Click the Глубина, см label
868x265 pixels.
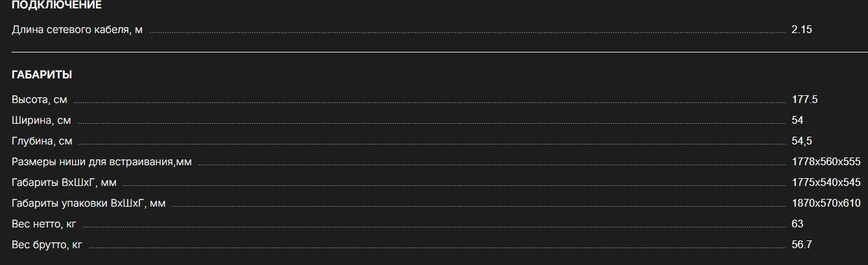coord(42,141)
